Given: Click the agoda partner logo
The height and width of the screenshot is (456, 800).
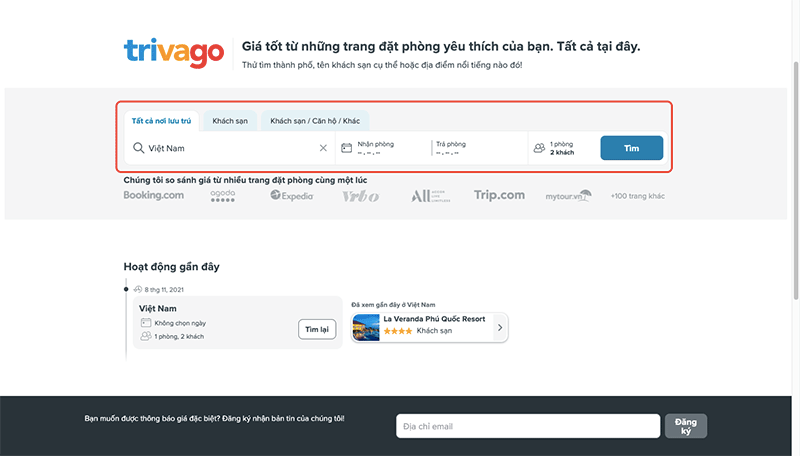Looking at the screenshot, I should pyautogui.click(x=223, y=196).
